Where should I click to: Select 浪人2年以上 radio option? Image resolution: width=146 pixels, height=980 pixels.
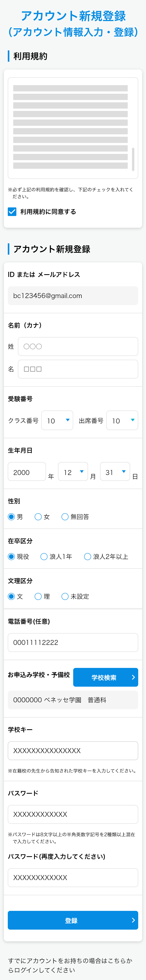tap(87, 557)
